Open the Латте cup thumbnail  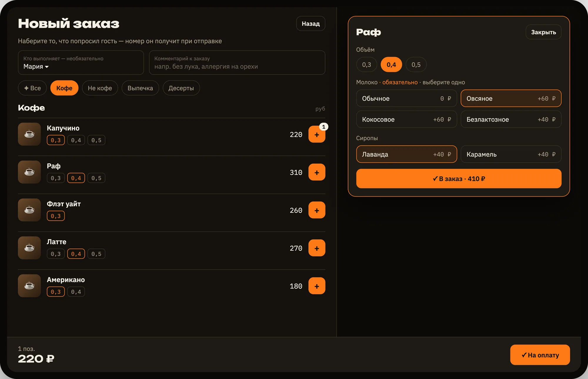(x=29, y=248)
